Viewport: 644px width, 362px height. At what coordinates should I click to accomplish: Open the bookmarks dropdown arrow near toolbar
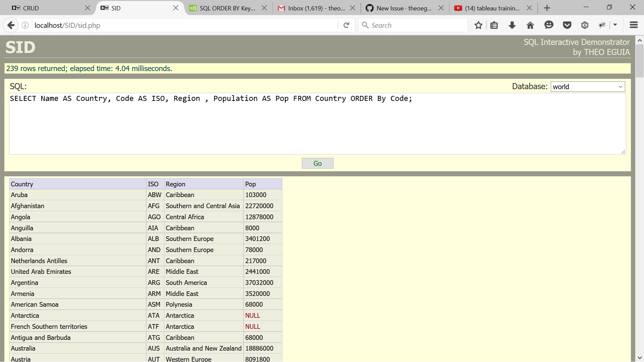pyautogui.click(x=616, y=25)
